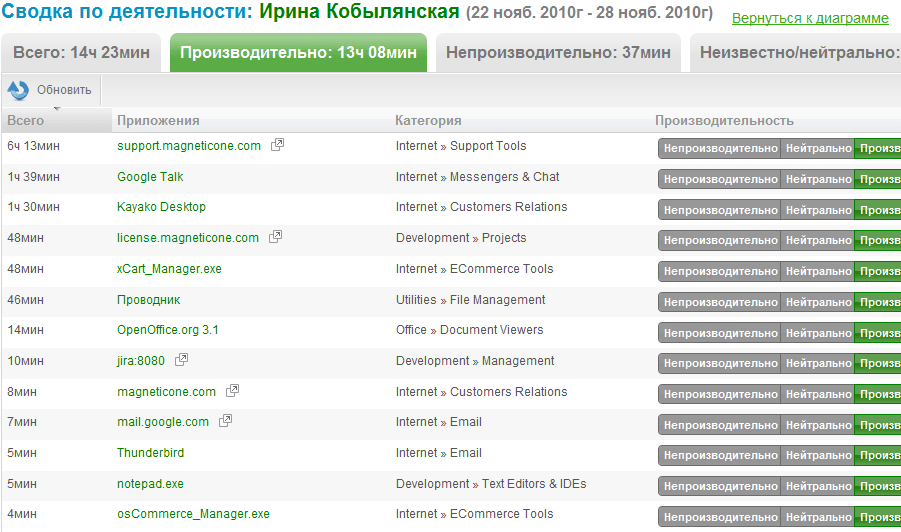Click the Development » Text Editors & IDEs category

[491, 484]
